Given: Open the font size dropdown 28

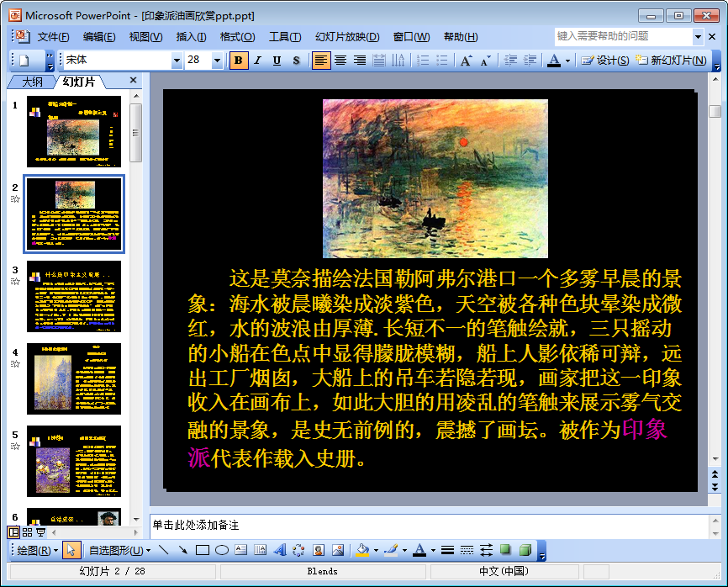Looking at the screenshot, I should coord(217,61).
